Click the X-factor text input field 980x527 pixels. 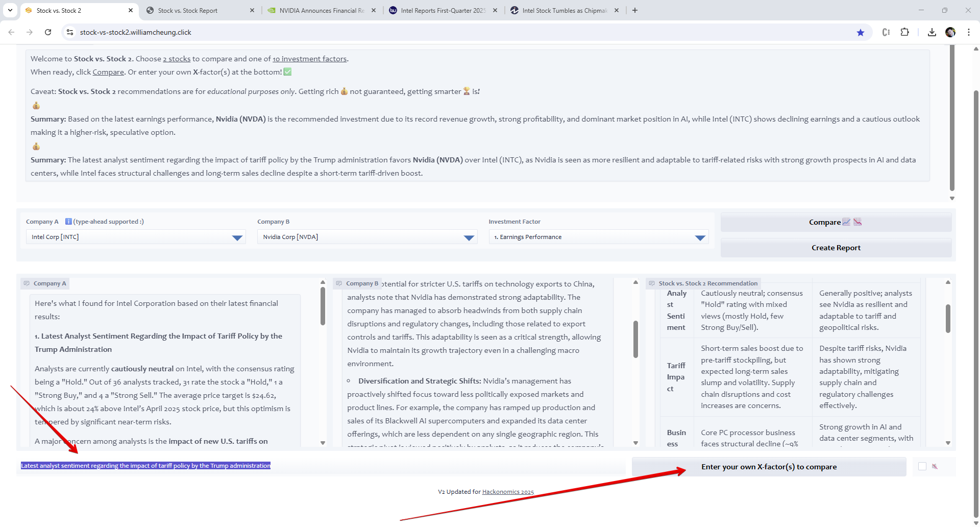[x=322, y=466]
